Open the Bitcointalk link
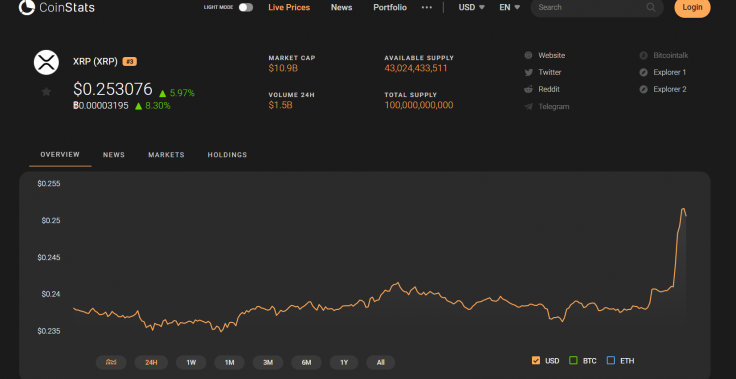The width and height of the screenshot is (736, 379). 671,55
